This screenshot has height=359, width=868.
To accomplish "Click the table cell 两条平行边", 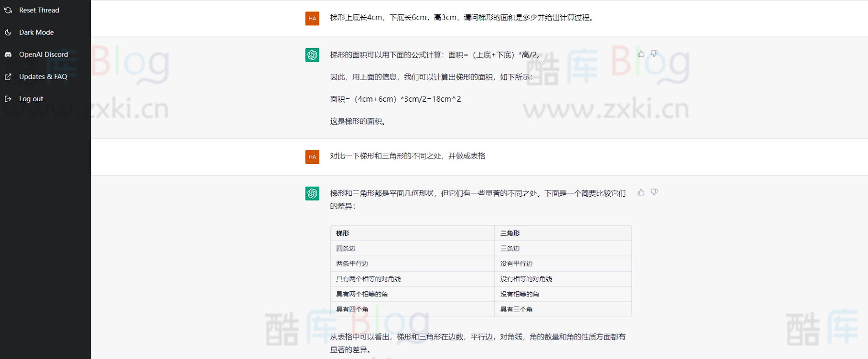I will tap(412, 264).
